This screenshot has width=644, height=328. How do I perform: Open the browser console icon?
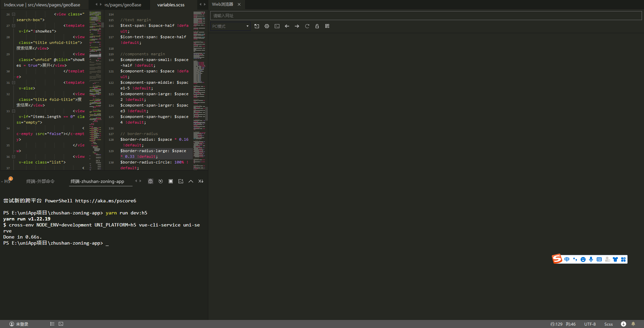(x=277, y=26)
